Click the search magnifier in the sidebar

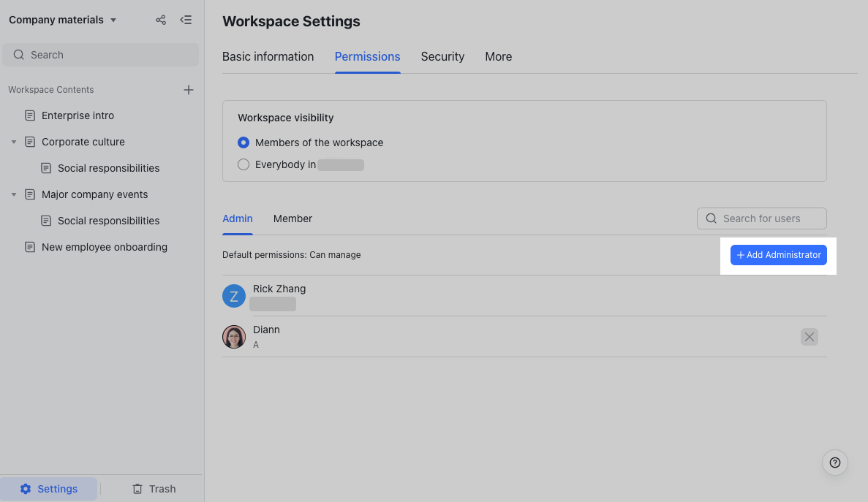[x=18, y=54]
